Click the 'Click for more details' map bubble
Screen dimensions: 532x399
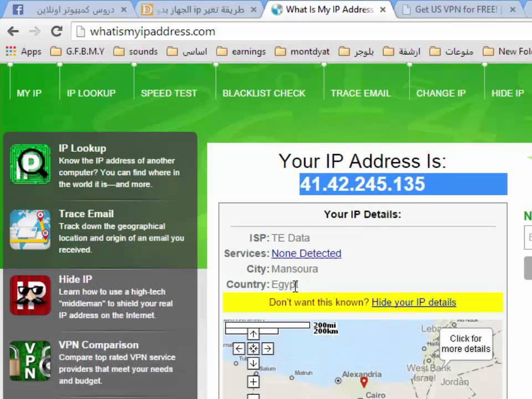coord(465,344)
